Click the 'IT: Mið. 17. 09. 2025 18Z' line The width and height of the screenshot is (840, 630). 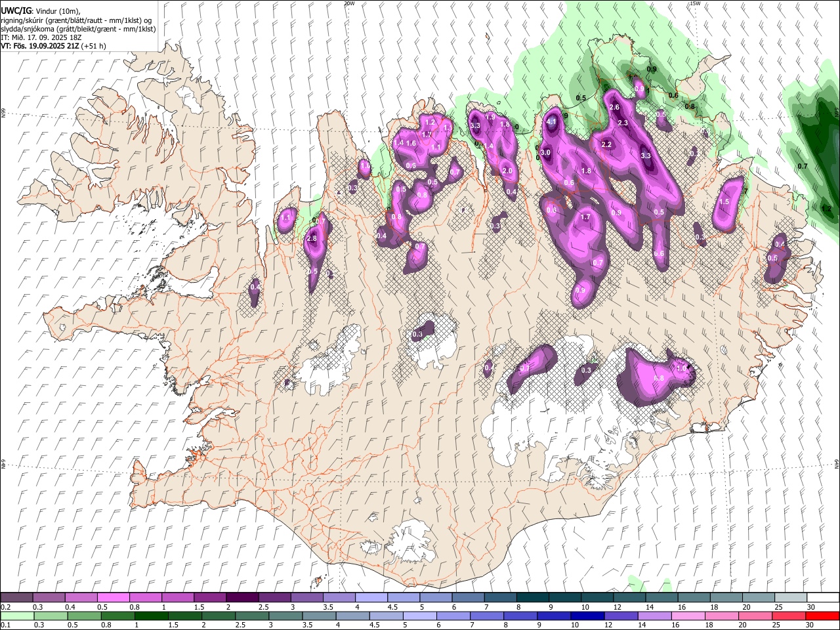click(41, 37)
